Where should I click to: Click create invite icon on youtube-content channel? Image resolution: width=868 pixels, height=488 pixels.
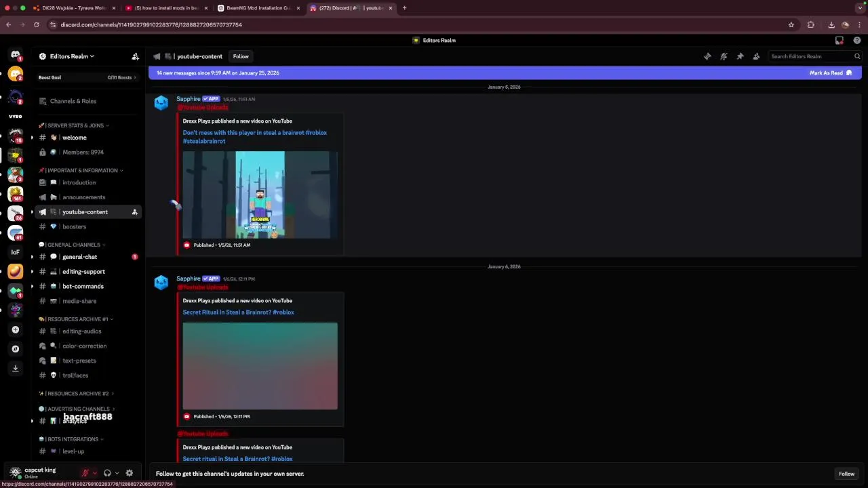coord(134,212)
